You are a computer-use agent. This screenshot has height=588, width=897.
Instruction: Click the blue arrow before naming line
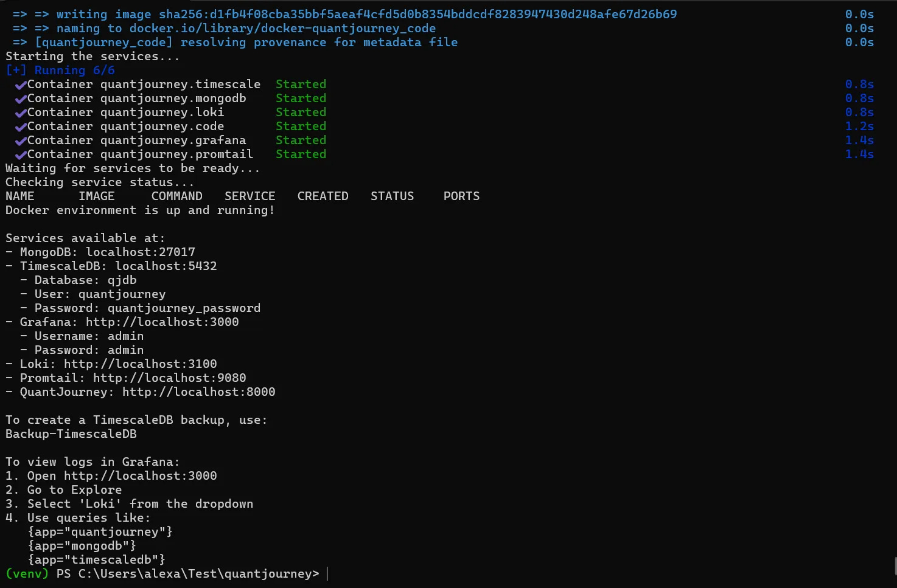click(x=19, y=28)
